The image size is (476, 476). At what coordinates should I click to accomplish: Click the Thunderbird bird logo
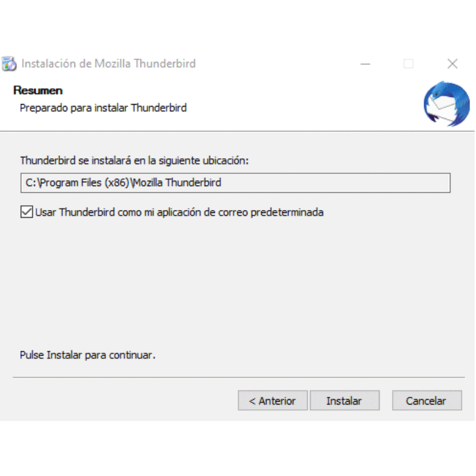click(x=447, y=104)
